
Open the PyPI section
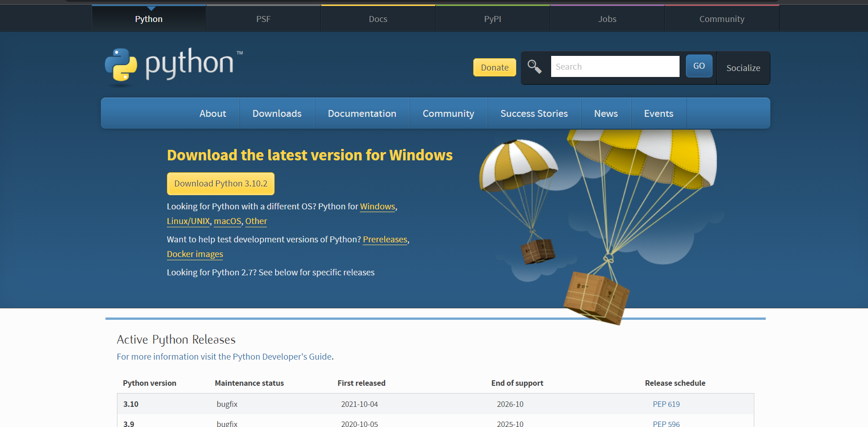coord(492,19)
